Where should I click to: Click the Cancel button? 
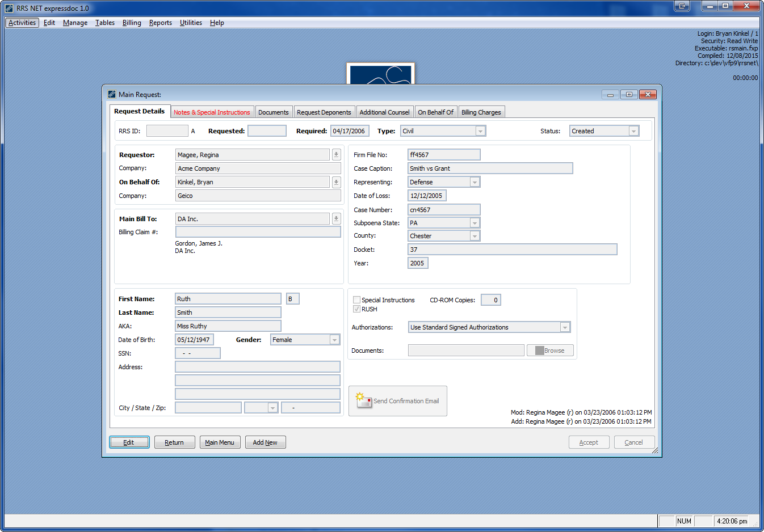(634, 442)
